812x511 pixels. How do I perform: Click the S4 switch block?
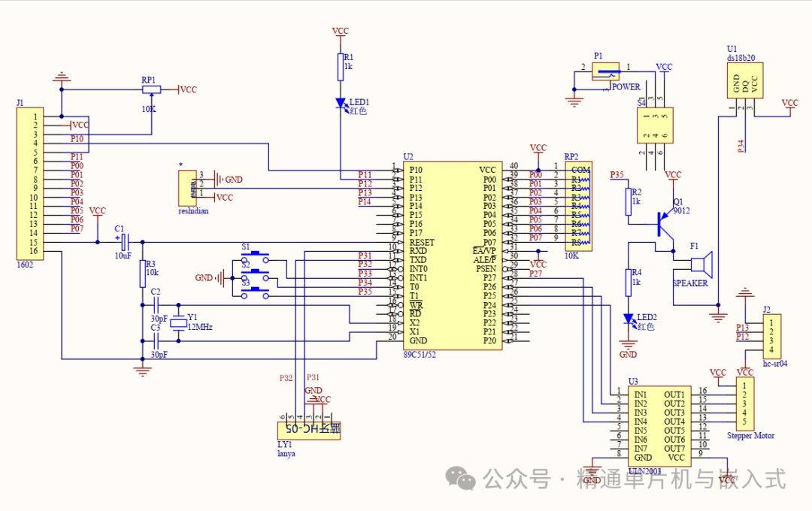[x=655, y=125]
